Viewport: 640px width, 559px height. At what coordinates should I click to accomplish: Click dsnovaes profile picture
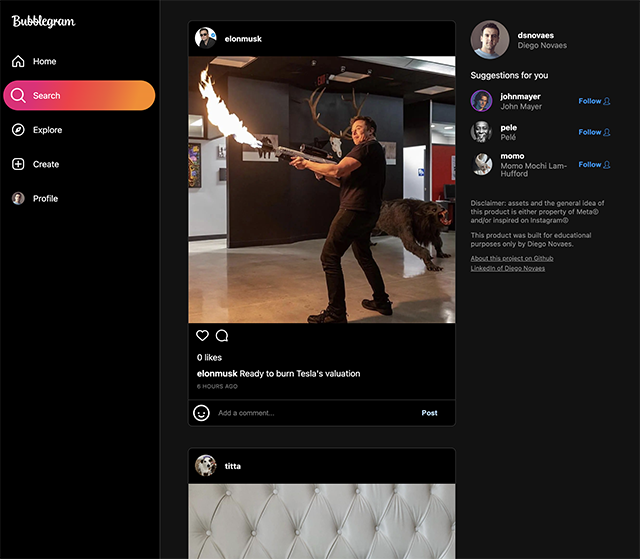point(490,40)
